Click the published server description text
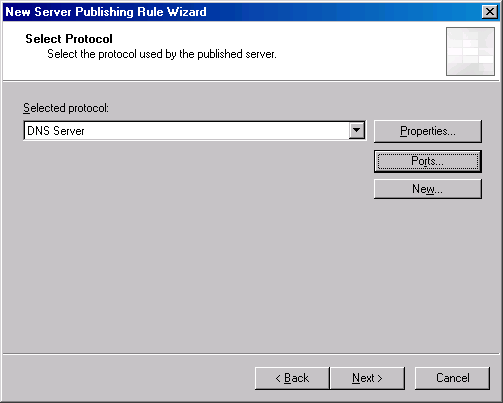Screen dimensions: 503x403 click(x=162, y=54)
